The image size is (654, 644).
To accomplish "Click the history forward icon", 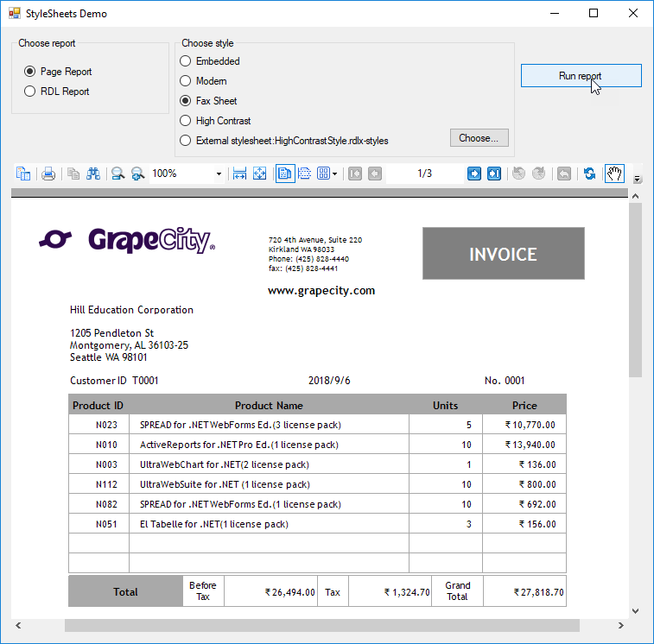I will point(539,174).
